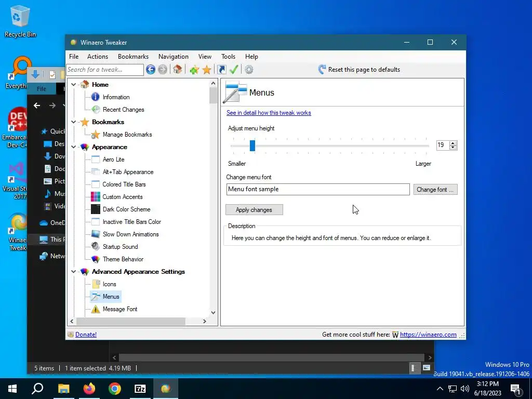Click tree scrollbar up arrow

click(x=213, y=83)
